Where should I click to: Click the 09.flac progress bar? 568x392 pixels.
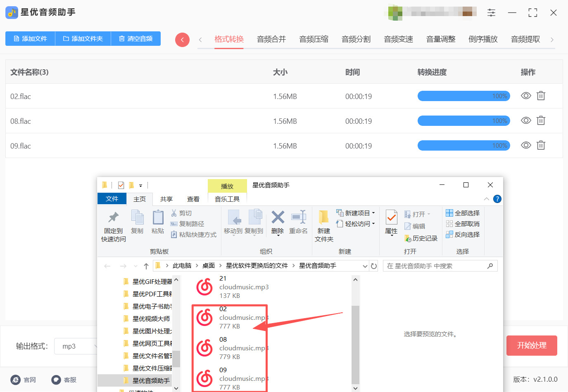click(x=464, y=146)
